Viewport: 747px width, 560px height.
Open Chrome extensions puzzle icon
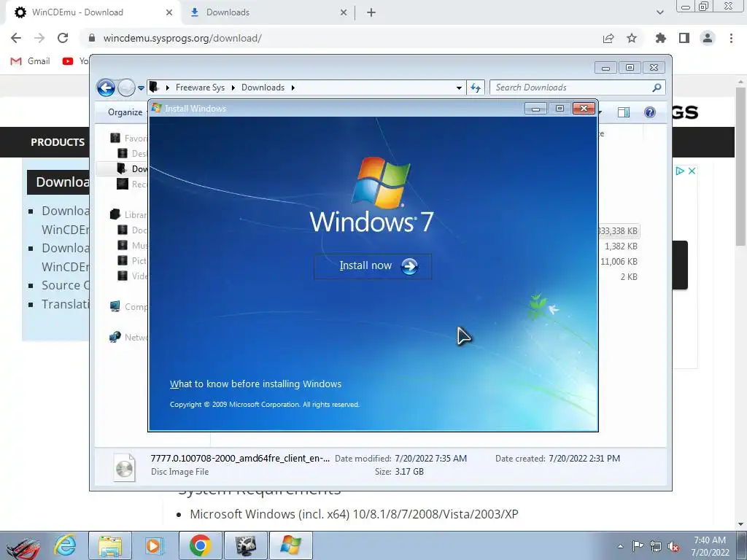pyautogui.click(x=660, y=38)
